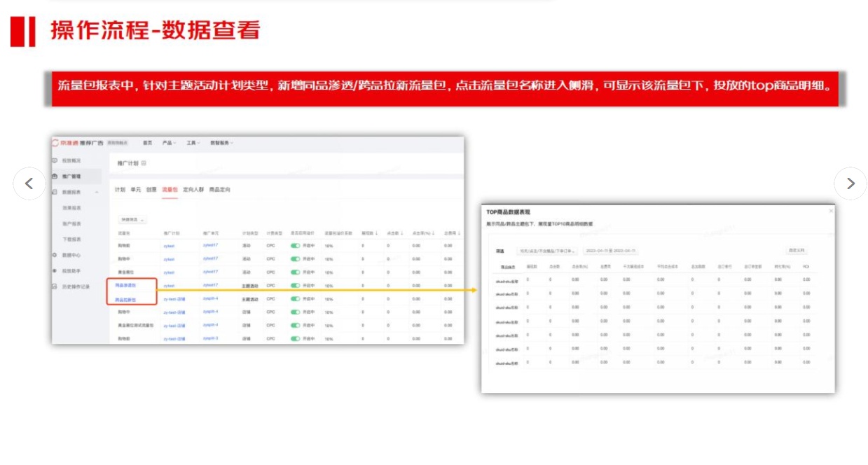This screenshot has height=465, width=868.
Task: Open the metrics filter dropdown in TOP popup
Action: pyautogui.click(x=547, y=251)
